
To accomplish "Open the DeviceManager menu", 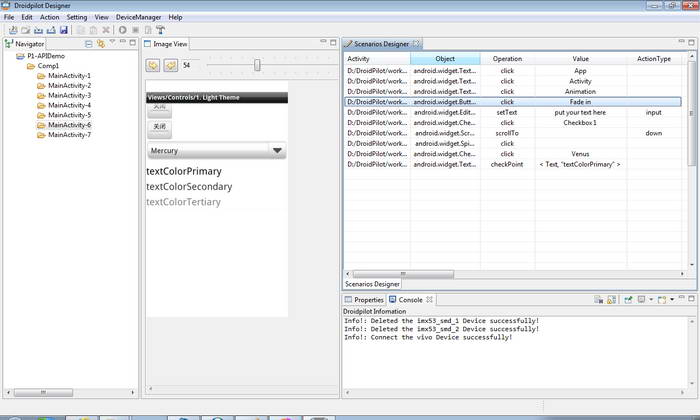I will coord(137,17).
